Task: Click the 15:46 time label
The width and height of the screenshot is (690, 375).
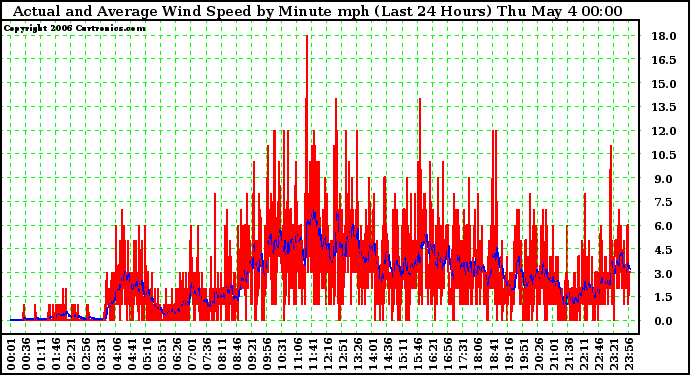Action: 418,355
